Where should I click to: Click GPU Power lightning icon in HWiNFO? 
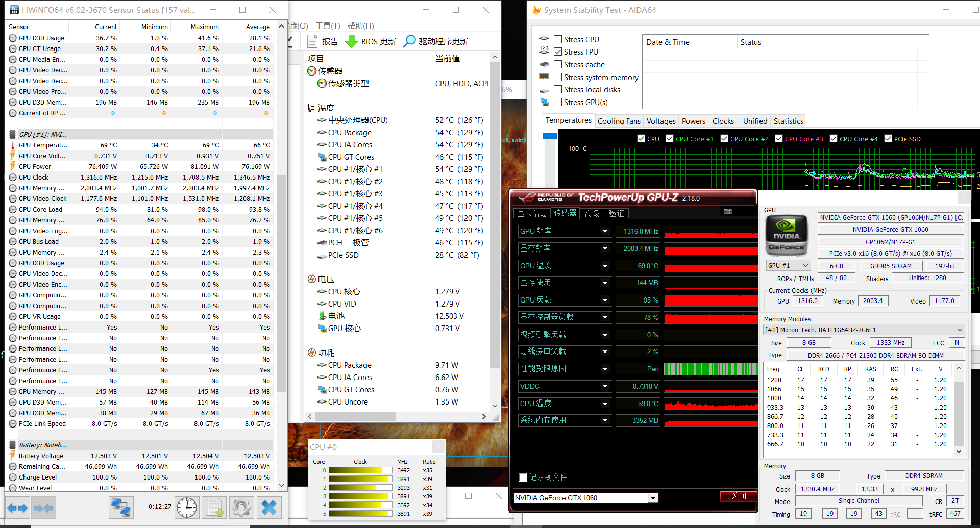[13, 166]
